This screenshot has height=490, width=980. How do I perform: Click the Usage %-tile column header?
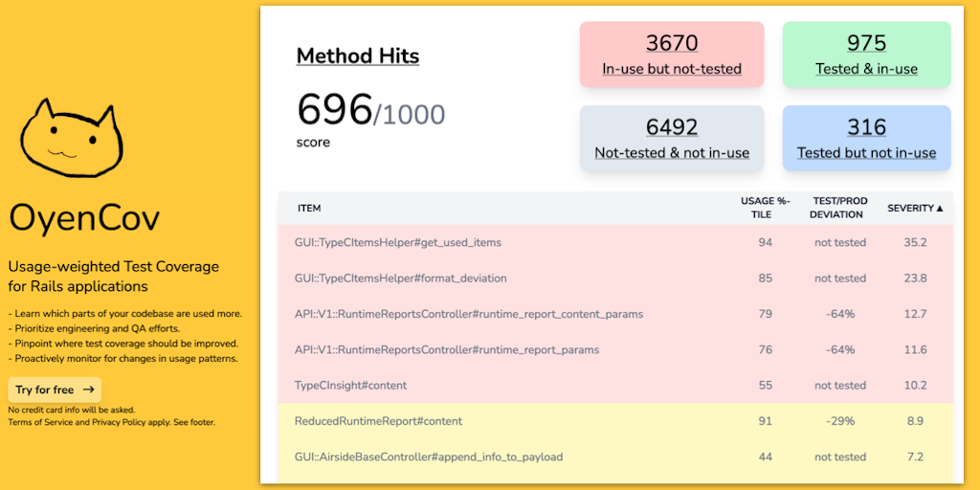point(765,208)
